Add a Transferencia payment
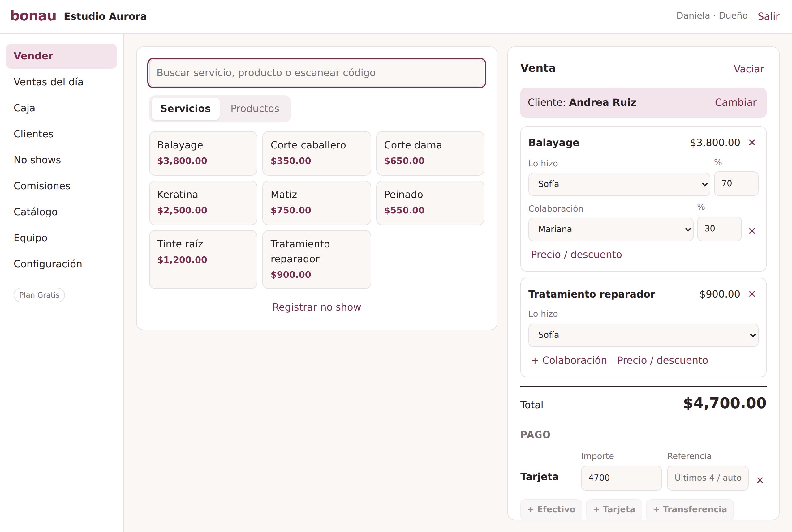This screenshot has width=792, height=532. [690, 509]
